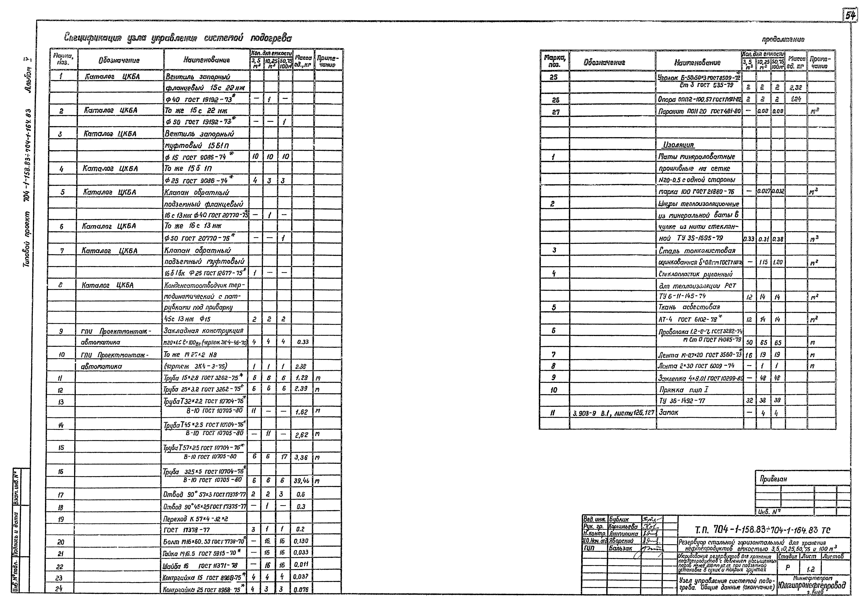Viewport: 867px width, 616px height.
Task: Click the Типовой проект label on left sidebar
Action: tap(20, 247)
